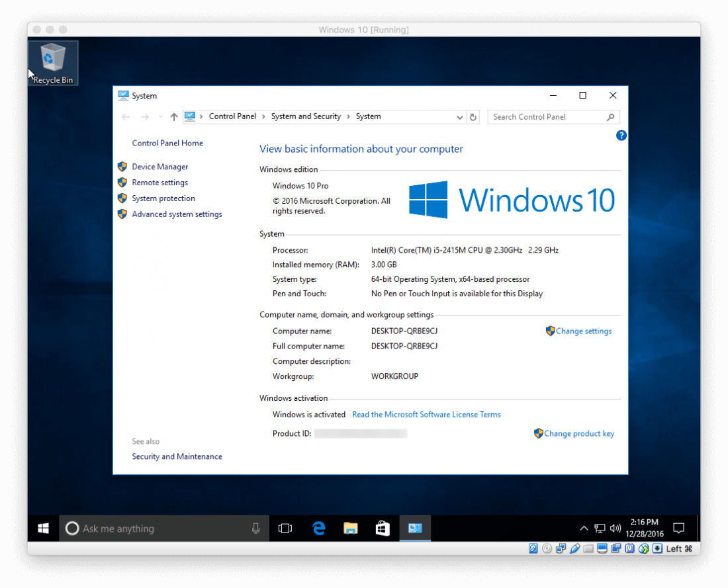Expand chevron before Control Panel breadcrumb
This screenshot has height=588, width=728.
[x=201, y=116]
